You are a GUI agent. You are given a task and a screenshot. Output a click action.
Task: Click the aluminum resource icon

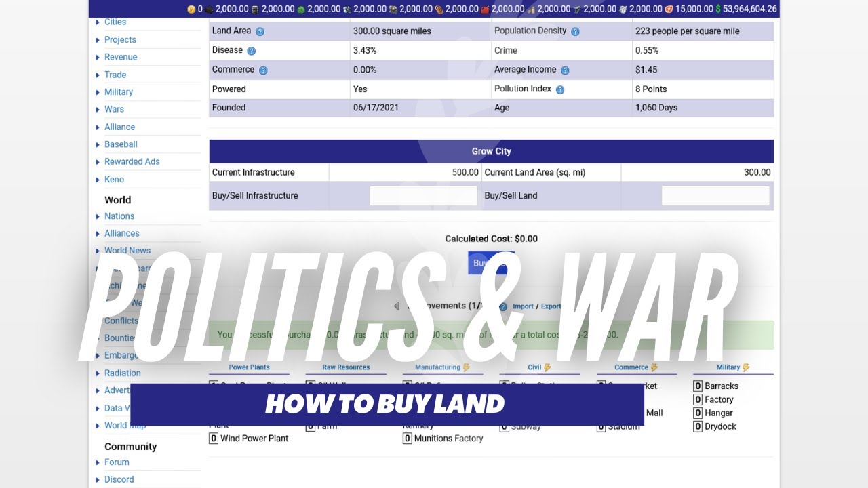click(623, 9)
